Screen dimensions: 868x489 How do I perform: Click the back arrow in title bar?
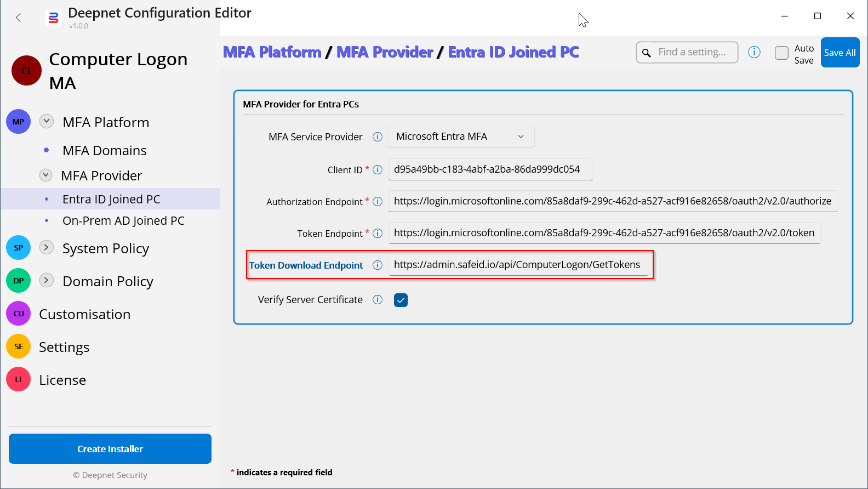19,18
